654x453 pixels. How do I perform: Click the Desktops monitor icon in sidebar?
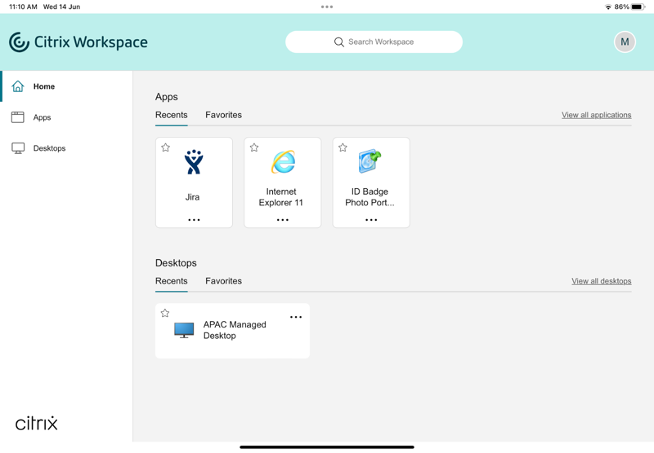pos(18,148)
